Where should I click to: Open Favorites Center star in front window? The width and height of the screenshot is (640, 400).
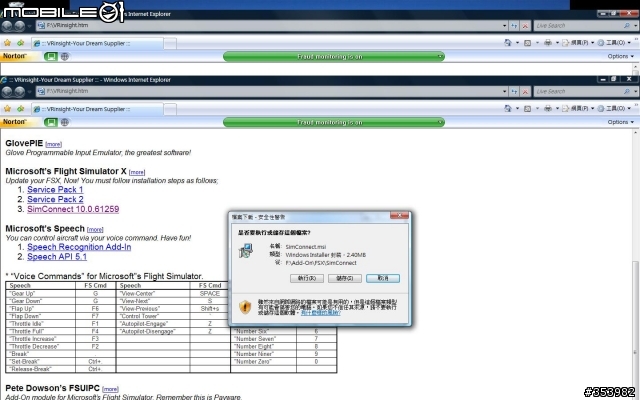pos(7,109)
